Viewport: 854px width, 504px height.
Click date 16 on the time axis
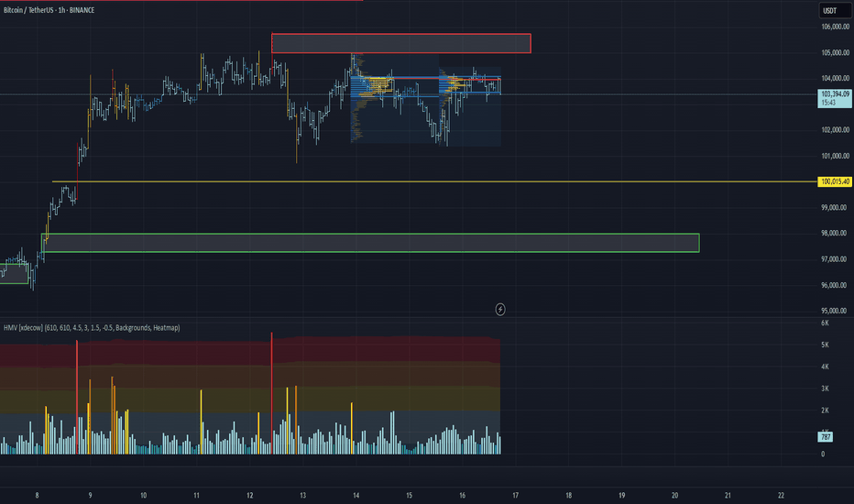coord(463,495)
